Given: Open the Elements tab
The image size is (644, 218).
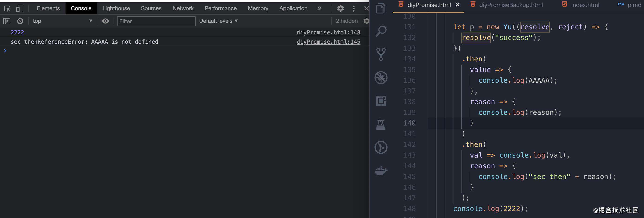Looking at the screenshot, I should click(x=49, y=8).
